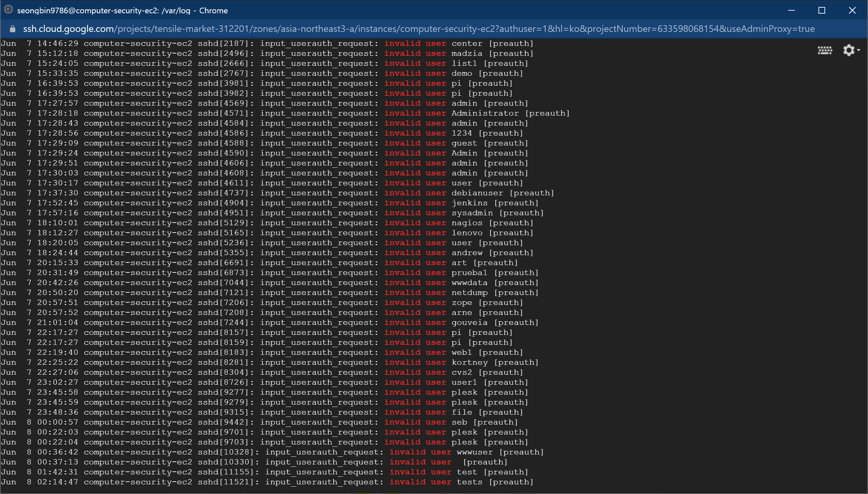
Task: Click username 'arne' in log
Action: point(462,313)
